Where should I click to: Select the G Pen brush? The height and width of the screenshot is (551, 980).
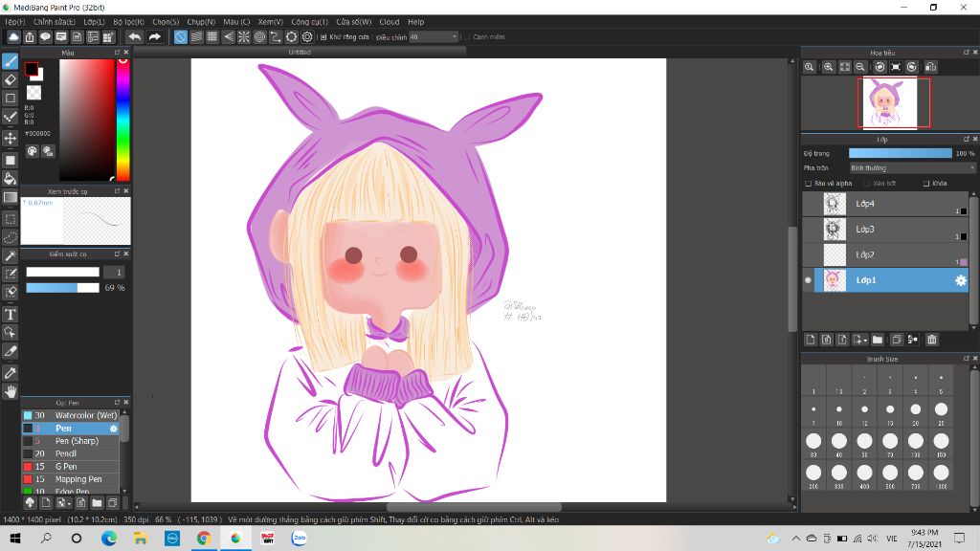pos(67,466)
